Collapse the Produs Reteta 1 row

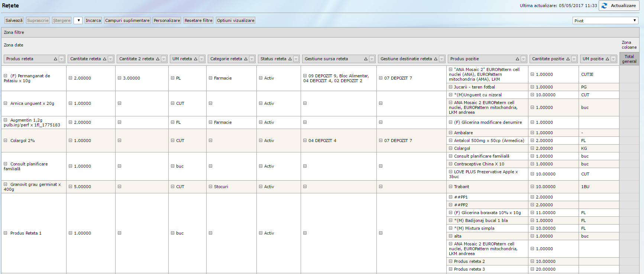pyautogui.click(x=6, y=233)
